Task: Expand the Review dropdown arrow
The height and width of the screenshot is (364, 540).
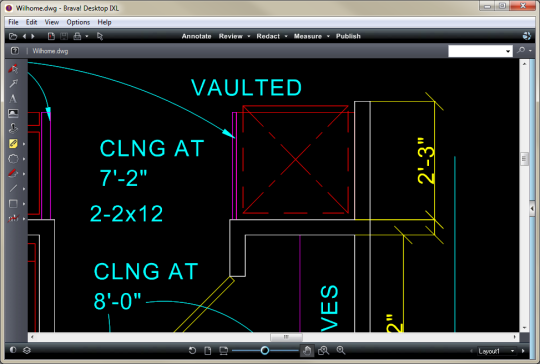Action: pyautogui.click(x=249, y=36)
